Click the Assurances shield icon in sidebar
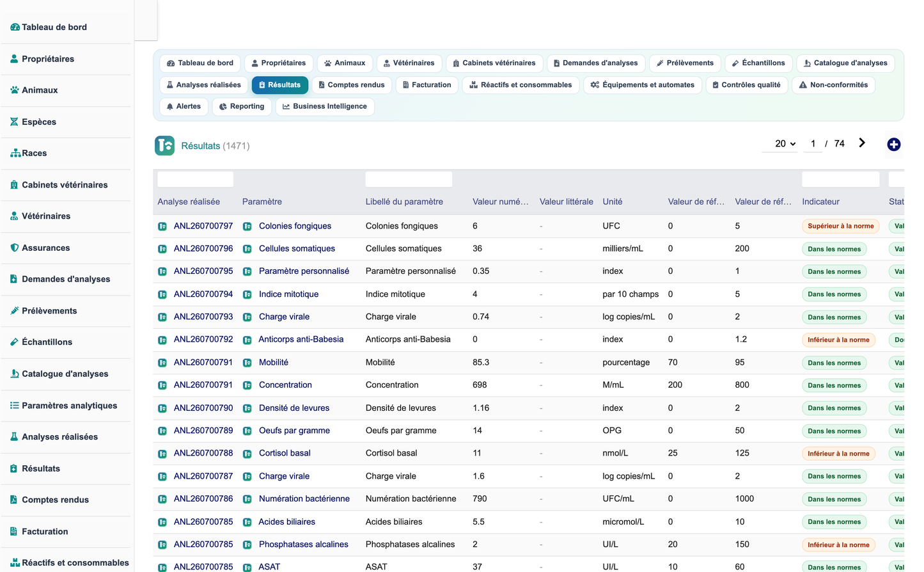Viewport: 924px width, 572px height. (x=14, y=248)
